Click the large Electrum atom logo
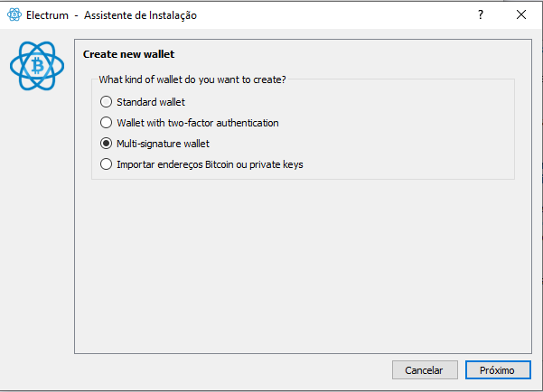Screen dimensions: 543x392 tap(37, 66)
